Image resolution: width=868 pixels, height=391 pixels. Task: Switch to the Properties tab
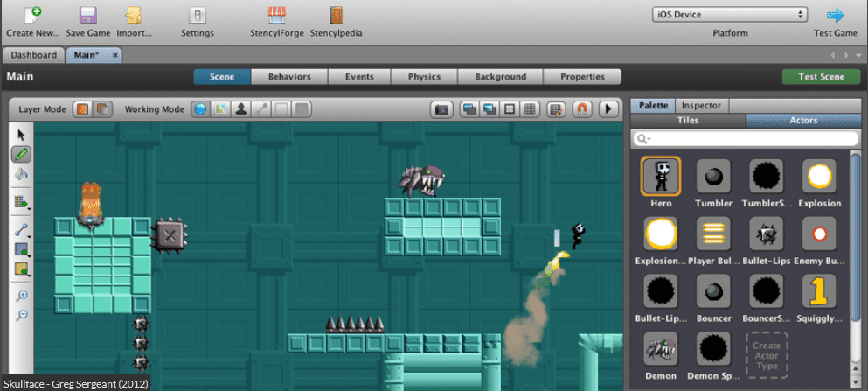coord(582,77)
